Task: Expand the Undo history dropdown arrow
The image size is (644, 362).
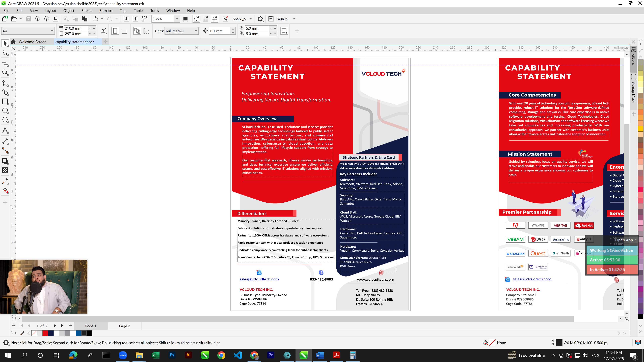Action: click(102, 19)
